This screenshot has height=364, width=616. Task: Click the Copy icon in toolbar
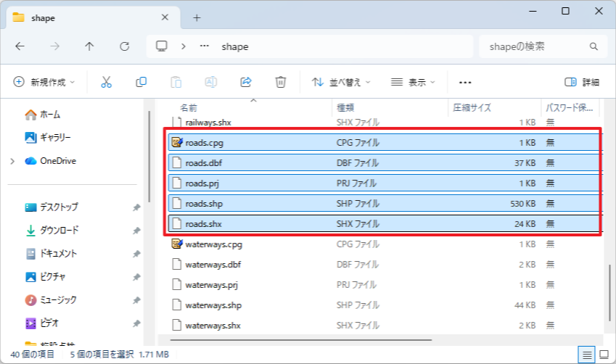tap(141, 82)
